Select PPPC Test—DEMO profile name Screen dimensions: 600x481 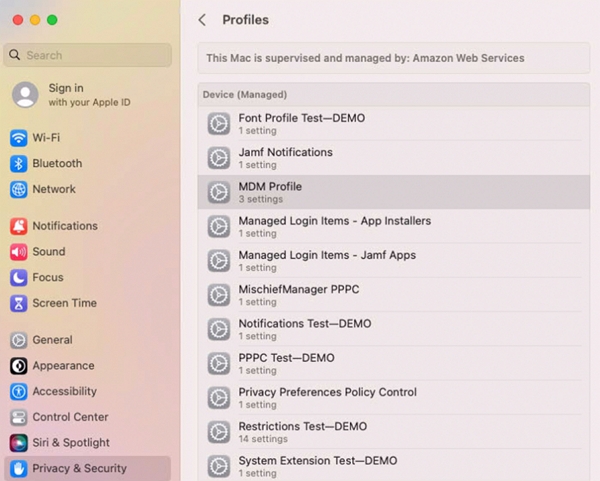[286, 358]
